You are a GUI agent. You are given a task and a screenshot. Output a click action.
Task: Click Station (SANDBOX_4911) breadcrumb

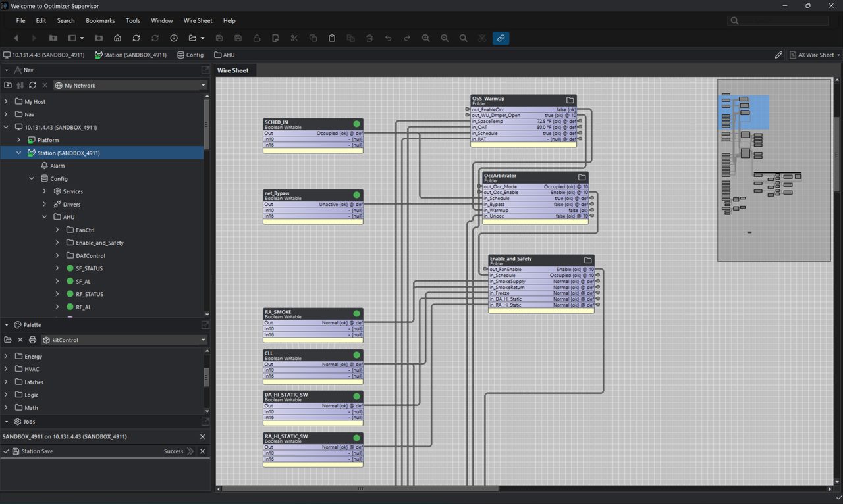click(130, 55)
